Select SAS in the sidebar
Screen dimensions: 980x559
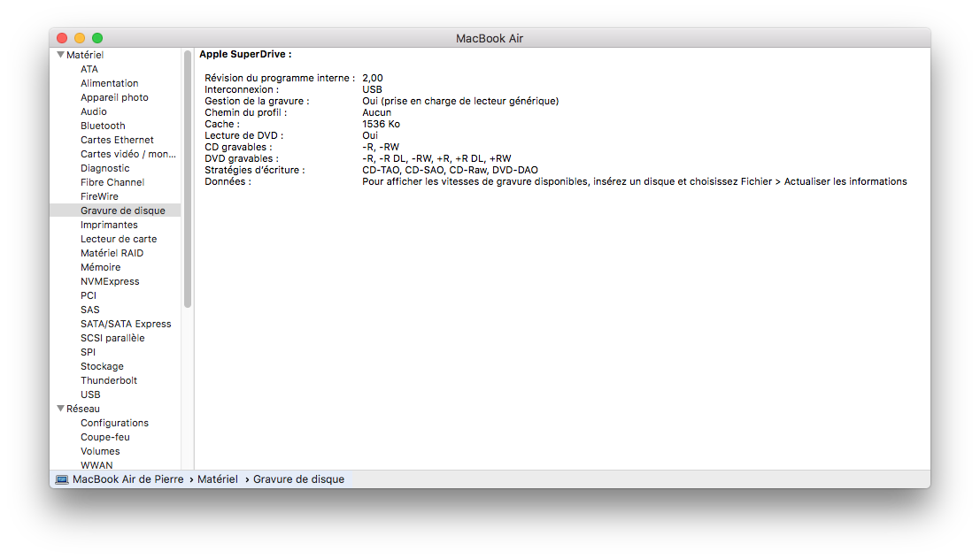click(x=90, y=310)
